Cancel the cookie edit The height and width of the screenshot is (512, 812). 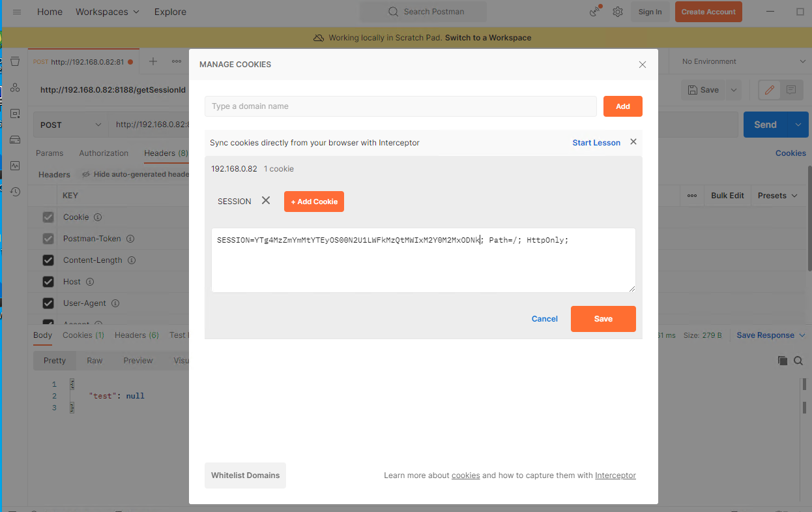(x=545, y=319)
